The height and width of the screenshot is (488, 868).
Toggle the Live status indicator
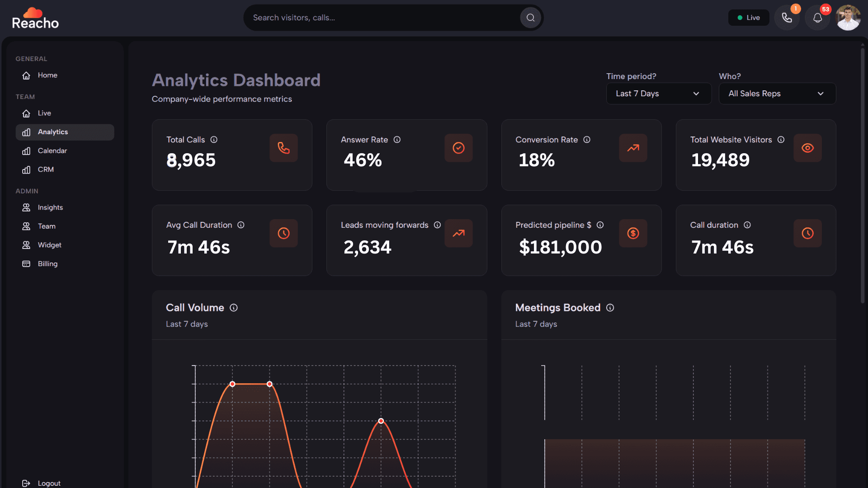click(748, 18)
